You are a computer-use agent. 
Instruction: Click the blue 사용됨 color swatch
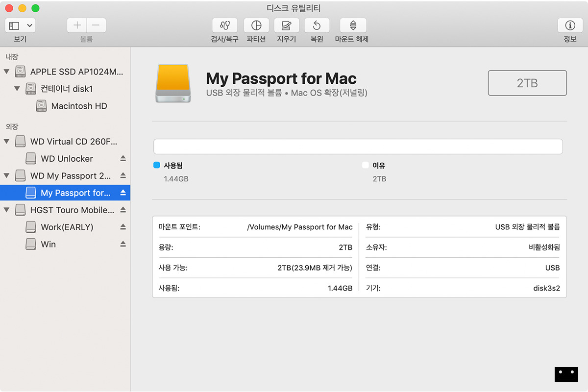click(x=157, y=166)
